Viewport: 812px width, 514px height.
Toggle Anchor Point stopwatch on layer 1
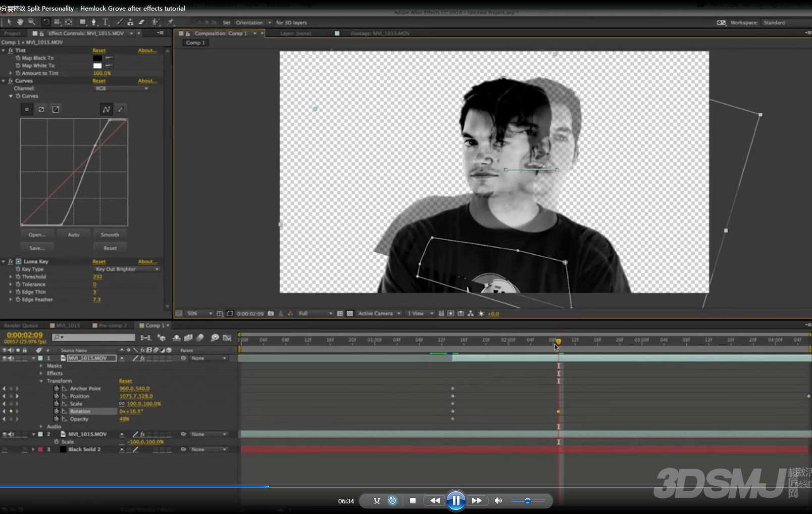tap(57, 389)
